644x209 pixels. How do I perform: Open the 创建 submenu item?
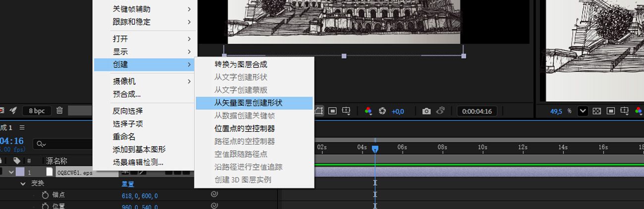145,65
